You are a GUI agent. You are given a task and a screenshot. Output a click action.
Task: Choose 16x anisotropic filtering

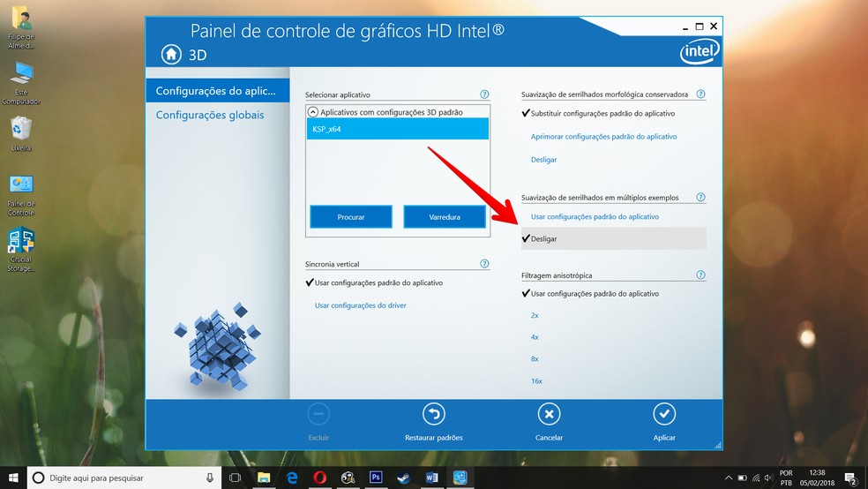[536, 381]
